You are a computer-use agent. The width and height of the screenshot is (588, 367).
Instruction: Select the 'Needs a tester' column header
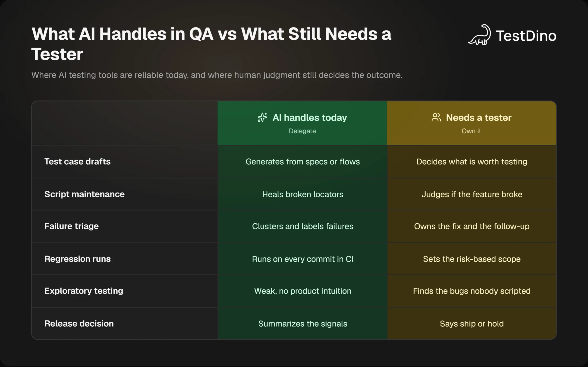tap(471, 123)
